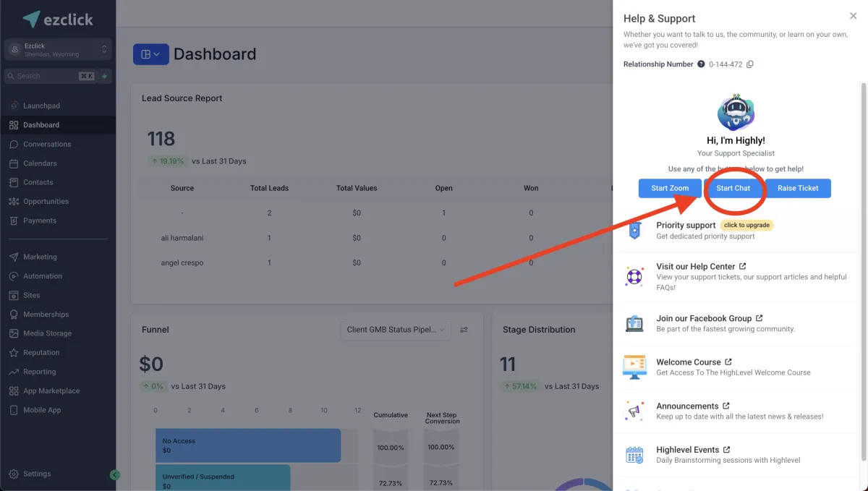The image size is (868, 491).
Task: Open Settings via the gear icon
Action: 14,474
